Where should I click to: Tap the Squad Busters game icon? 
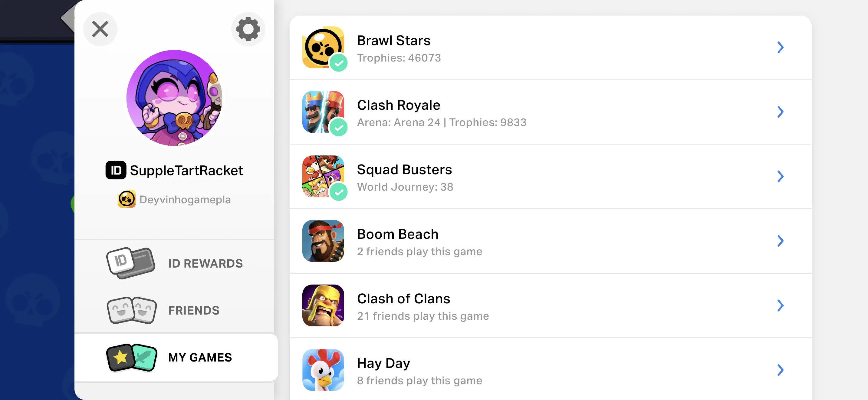pos(323,176)
